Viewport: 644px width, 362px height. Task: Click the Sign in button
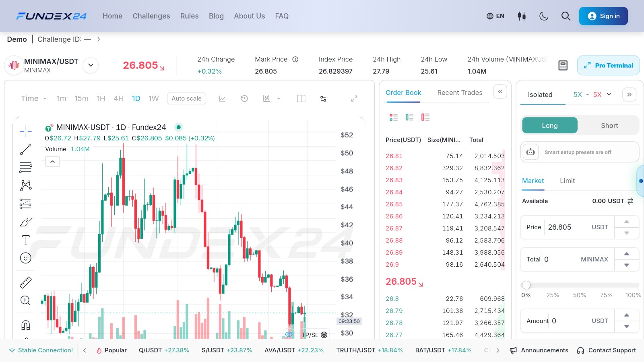coord(603,16)
